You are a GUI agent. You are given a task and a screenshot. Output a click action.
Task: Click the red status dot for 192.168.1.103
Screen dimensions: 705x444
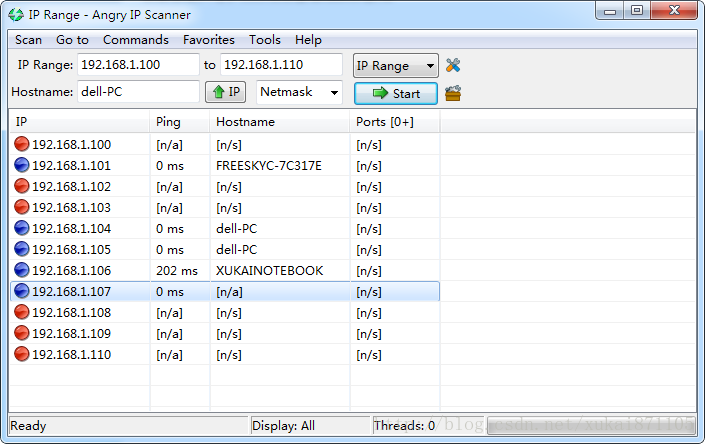coord(22,207)
